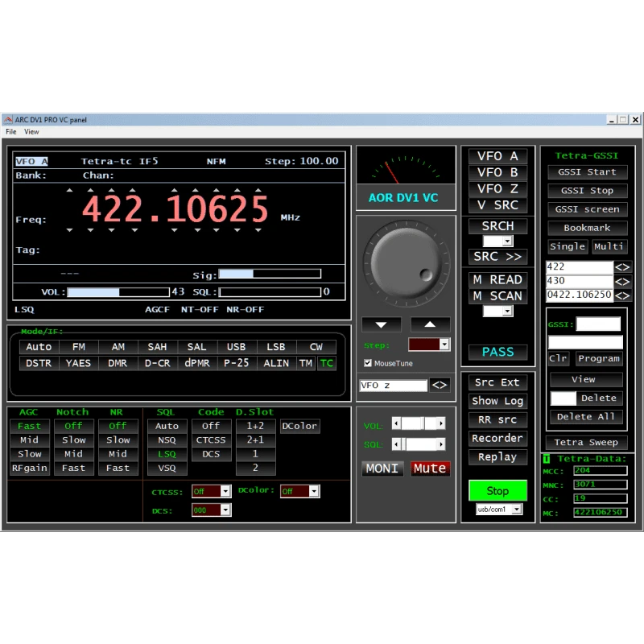644x644 pixels.
Task: Set Notch filter to Off
Action: tap(73, 426)
